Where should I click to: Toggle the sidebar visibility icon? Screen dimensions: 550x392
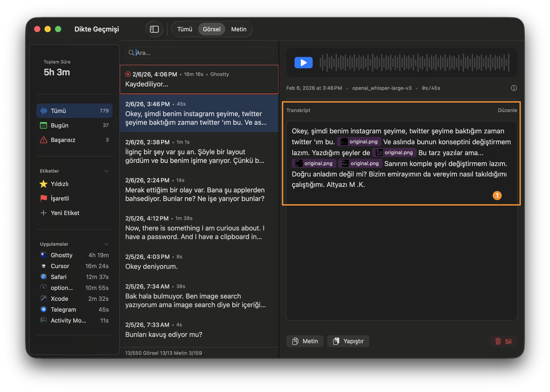pos(154,29)
